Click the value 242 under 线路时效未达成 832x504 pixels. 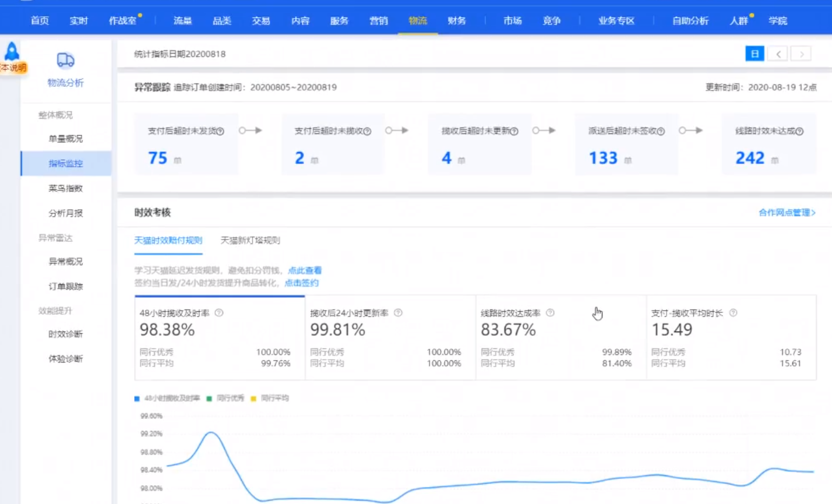click(750, 158)
